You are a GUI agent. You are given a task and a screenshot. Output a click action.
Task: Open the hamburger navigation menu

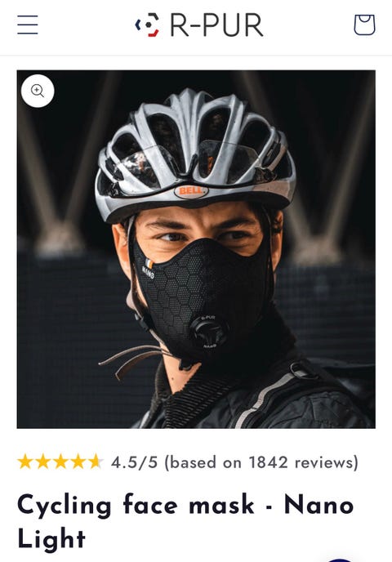pos(28,25)
